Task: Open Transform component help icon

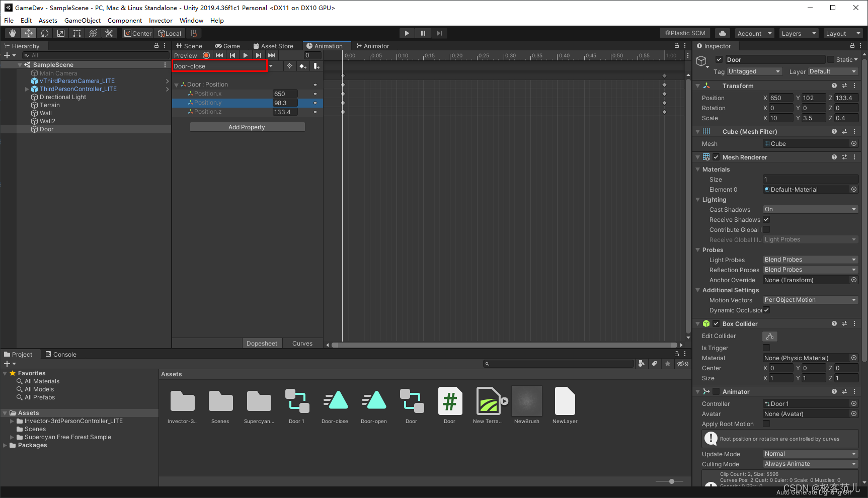Action: click(834, 86)
